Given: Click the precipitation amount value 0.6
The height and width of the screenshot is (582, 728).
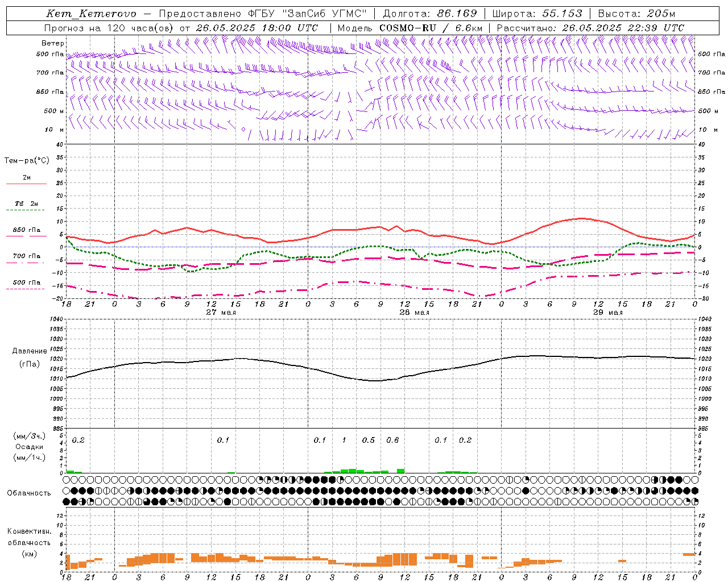Looking at the screenshot, I should (392, 440).
